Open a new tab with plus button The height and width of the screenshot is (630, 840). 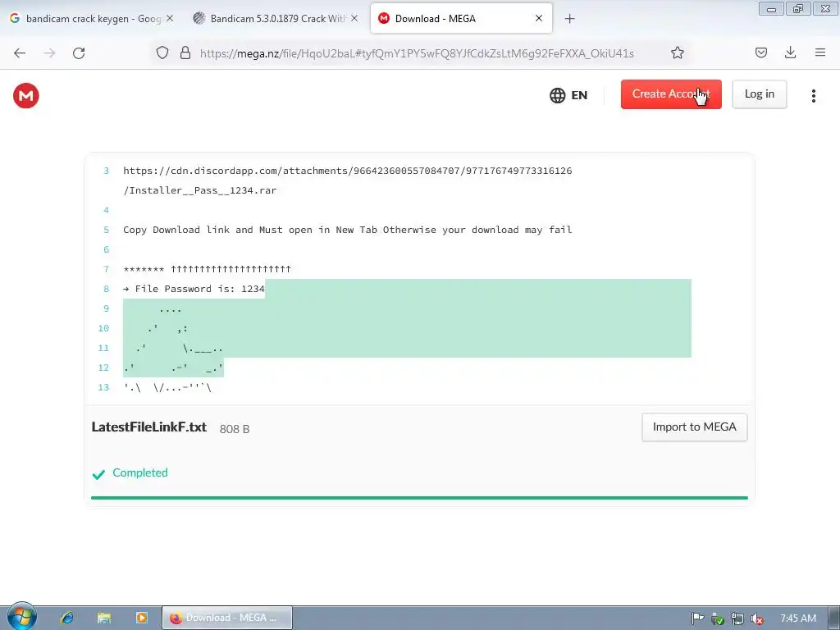click(x=569, y=19)
